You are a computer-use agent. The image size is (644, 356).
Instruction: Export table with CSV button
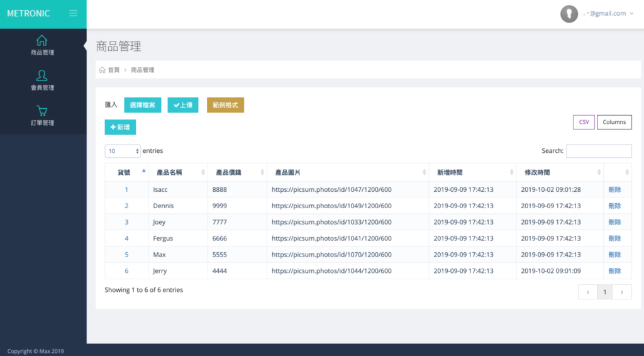pos(584,122)
